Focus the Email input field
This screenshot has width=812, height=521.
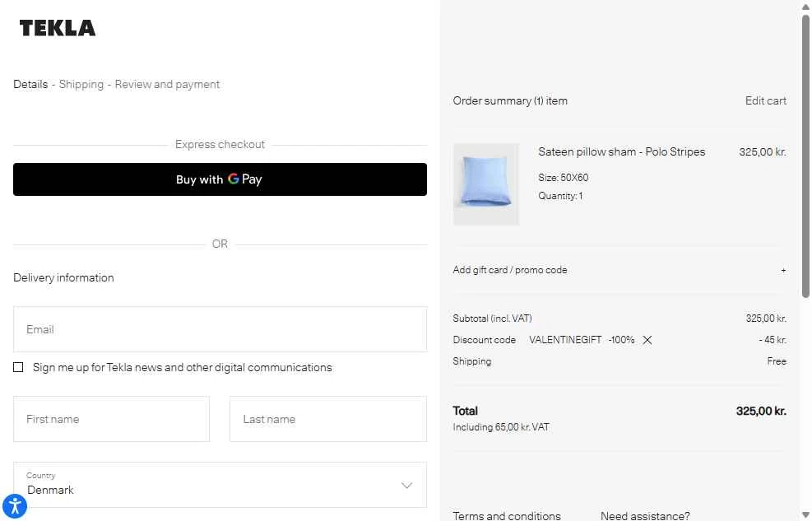[220, 329]
